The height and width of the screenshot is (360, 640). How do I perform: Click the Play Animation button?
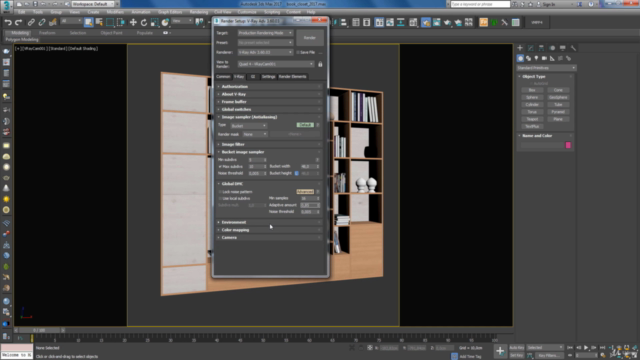[x=586, y=347]
